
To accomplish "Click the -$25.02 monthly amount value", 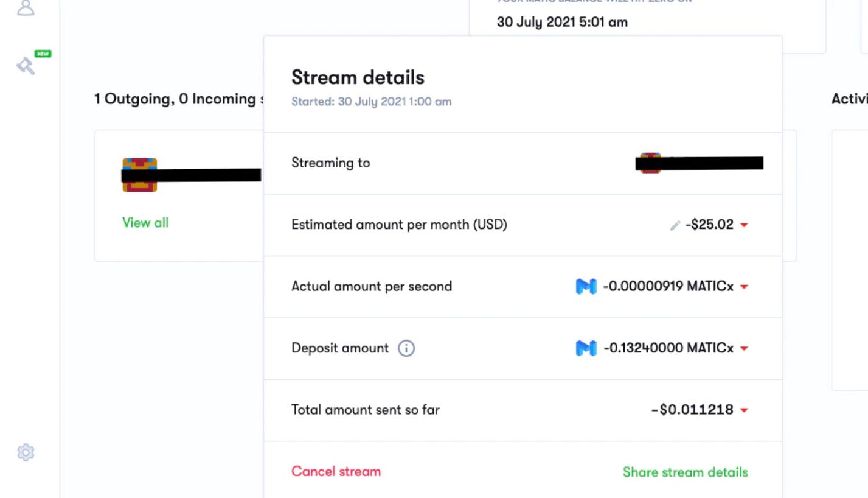I will click(709, 225).
